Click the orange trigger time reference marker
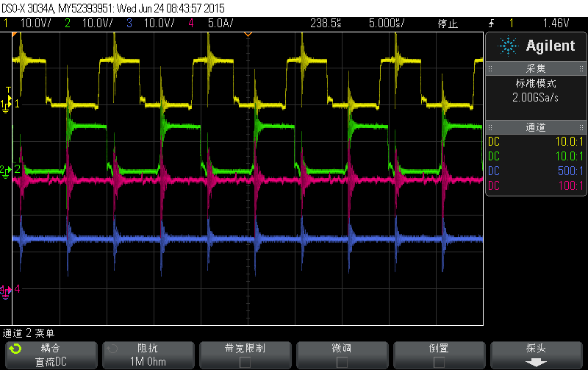The width and height of the screenshot is (588, 370). tap(248, 35)
